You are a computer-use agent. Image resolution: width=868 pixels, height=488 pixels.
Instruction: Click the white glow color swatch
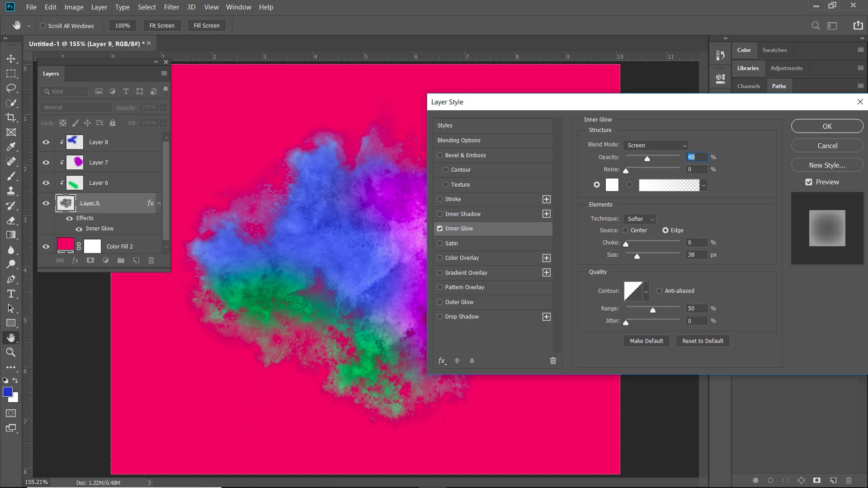coord(612,185)
